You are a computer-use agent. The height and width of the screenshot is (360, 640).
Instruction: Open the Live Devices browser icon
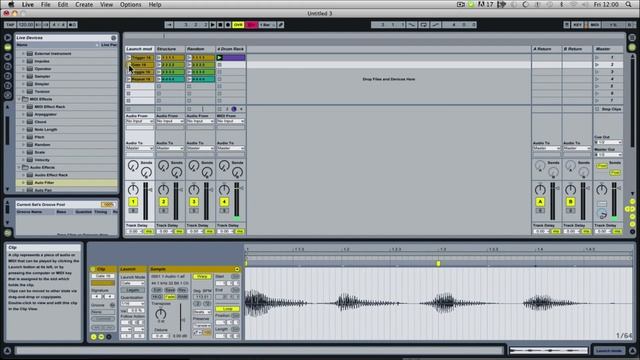tap(7, 47)
